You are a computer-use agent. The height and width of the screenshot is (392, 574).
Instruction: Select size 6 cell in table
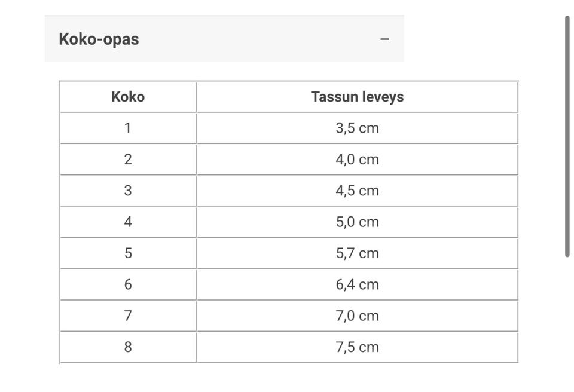coord(128,284)
